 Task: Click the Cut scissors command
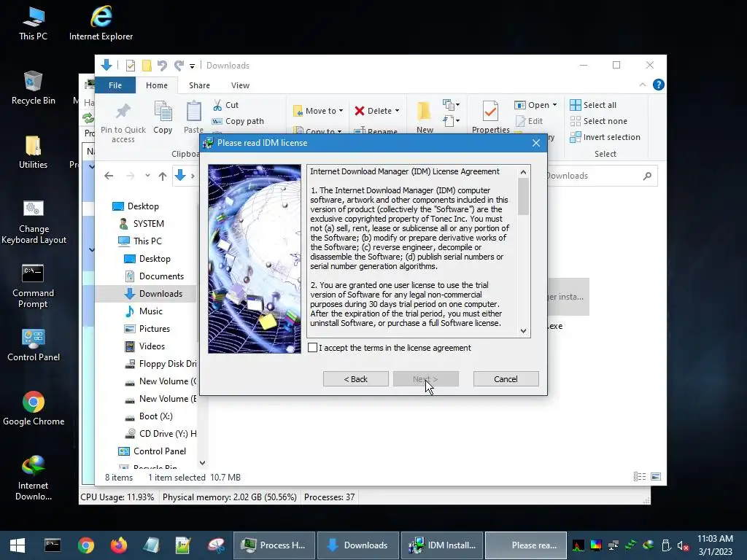click(x=225, y=105)
